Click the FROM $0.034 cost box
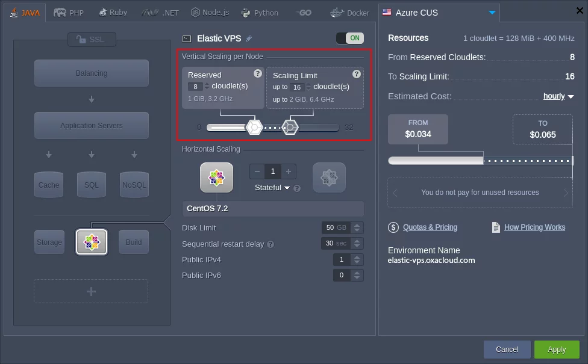This screenshot has height=364, width=588. click(418, 129)
